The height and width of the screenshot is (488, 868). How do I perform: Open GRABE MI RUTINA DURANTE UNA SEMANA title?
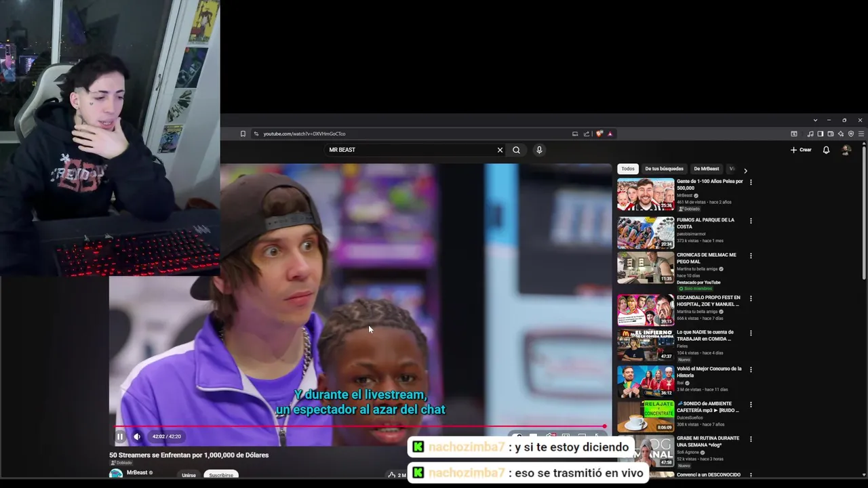[708, 441]
